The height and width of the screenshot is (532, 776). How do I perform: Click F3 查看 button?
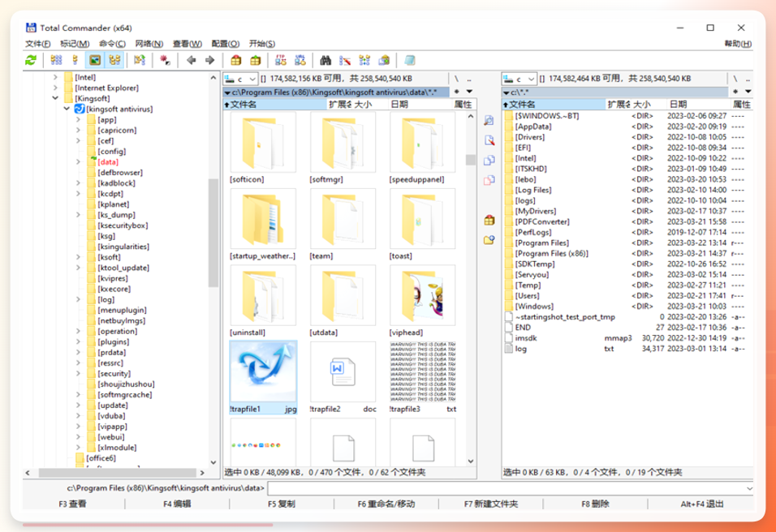[73, 504]
